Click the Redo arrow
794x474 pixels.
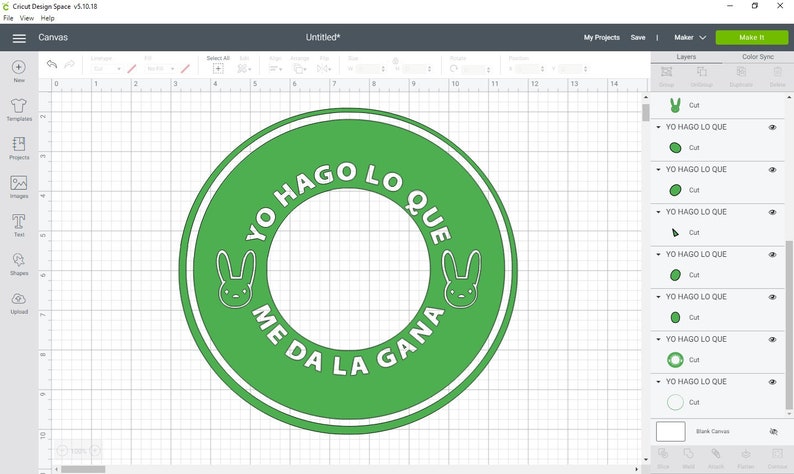(69, 64)
